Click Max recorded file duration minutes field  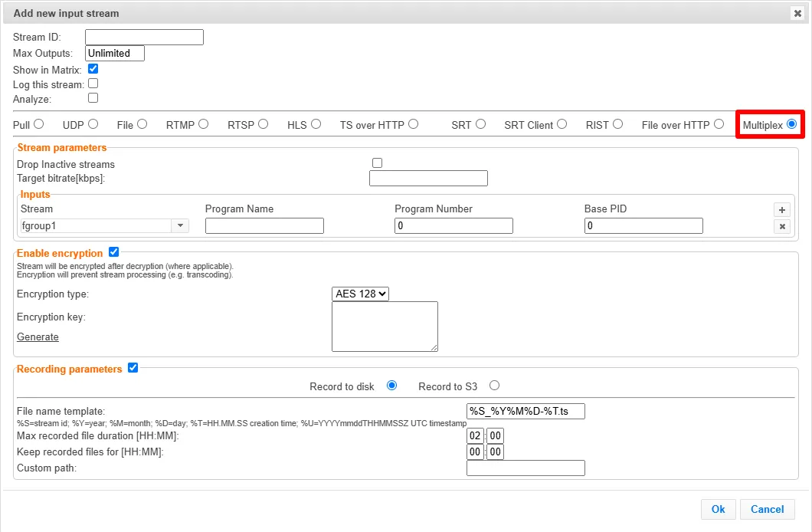point(496,435)
